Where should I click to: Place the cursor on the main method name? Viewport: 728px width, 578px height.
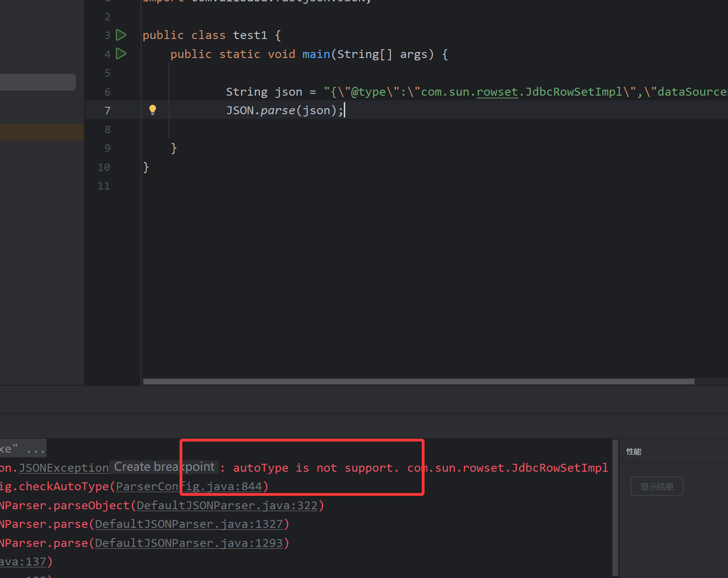coord(316,54)
